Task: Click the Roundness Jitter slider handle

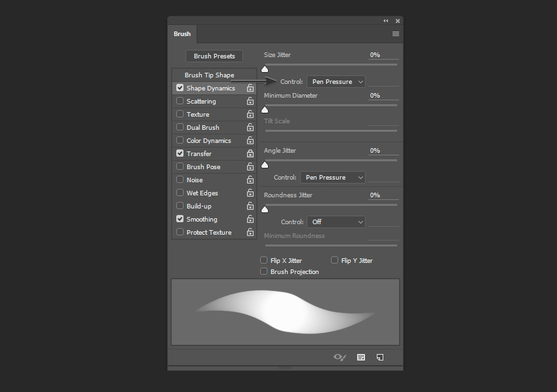Action: pyautogui.click(x=265, y=210)
